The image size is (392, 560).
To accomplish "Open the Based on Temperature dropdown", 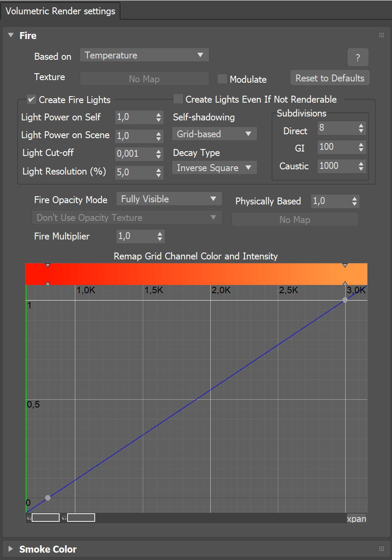I will (x=144, y=55).
